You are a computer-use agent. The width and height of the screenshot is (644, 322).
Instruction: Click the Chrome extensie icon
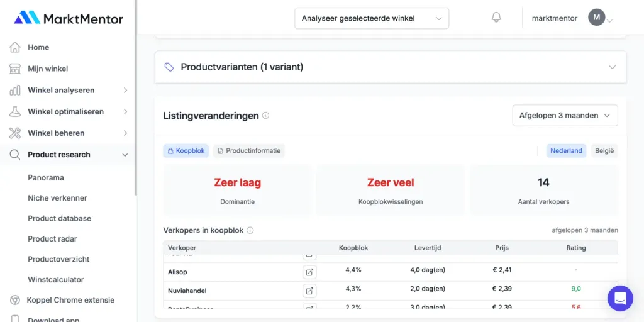click(15, 300)
